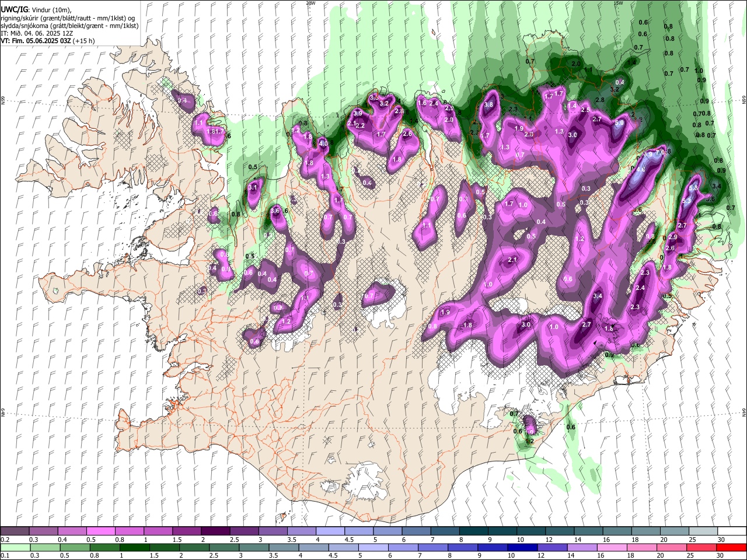
Task: Select the pale grey 25–30 swatch in upper legend row
Action: pyautogui.click(x=703, y=531)
